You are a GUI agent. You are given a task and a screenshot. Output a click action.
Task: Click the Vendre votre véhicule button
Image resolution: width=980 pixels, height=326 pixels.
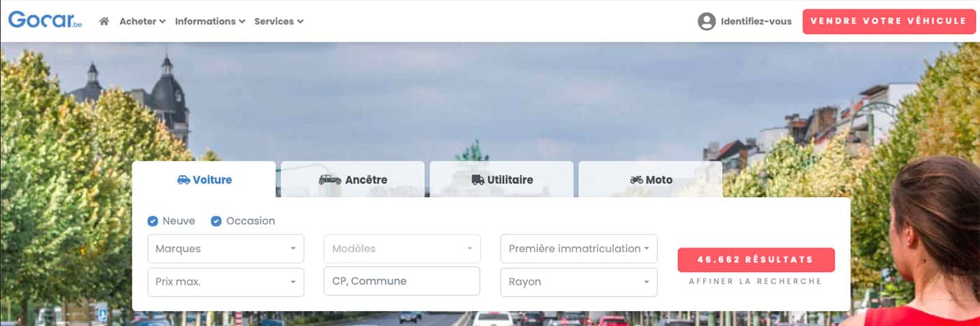(x=888, y=21)
